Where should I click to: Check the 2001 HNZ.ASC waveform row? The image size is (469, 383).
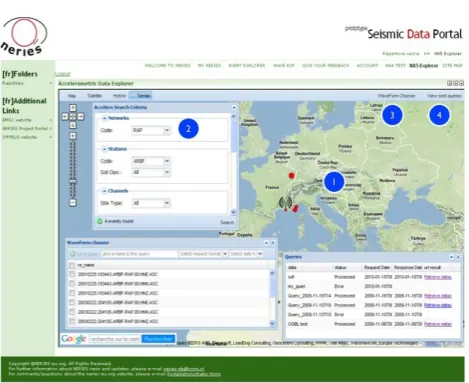click(72, 293)
